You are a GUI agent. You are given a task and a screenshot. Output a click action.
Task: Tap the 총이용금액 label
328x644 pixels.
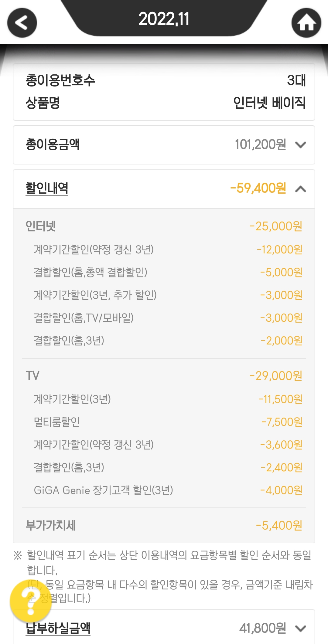tap(53, 144)
